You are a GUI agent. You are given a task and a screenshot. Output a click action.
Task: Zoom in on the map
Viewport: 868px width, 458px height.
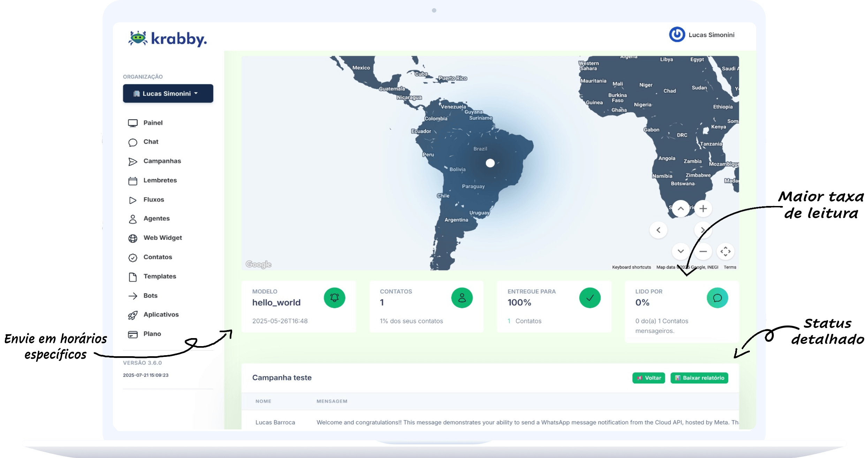703,208
